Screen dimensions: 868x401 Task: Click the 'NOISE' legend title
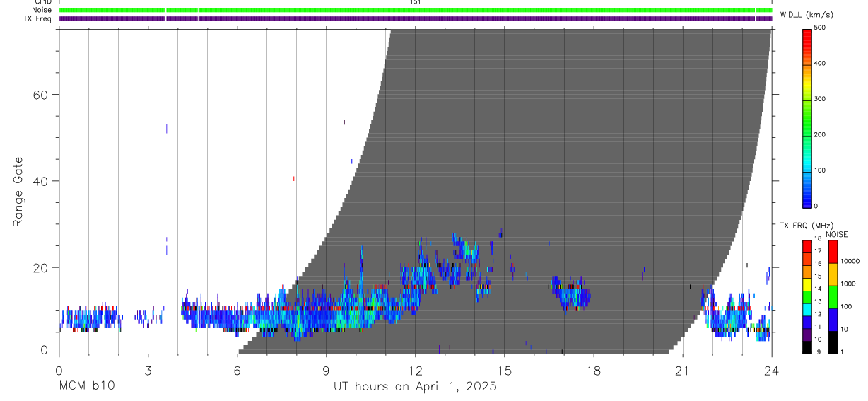[836, 234]
